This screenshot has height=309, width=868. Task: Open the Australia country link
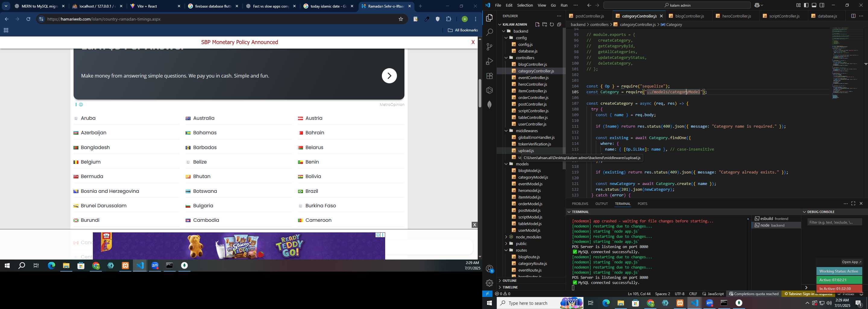click(203, 118)
